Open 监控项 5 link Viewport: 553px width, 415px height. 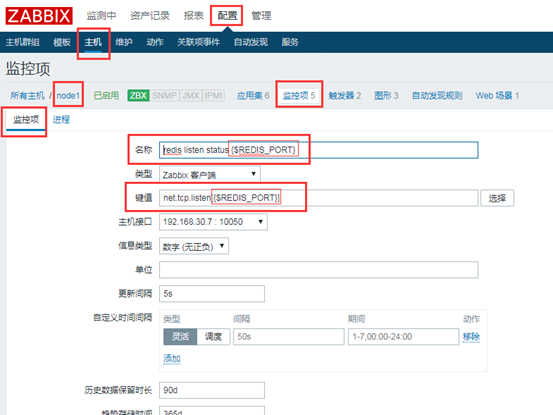[299, 96]
